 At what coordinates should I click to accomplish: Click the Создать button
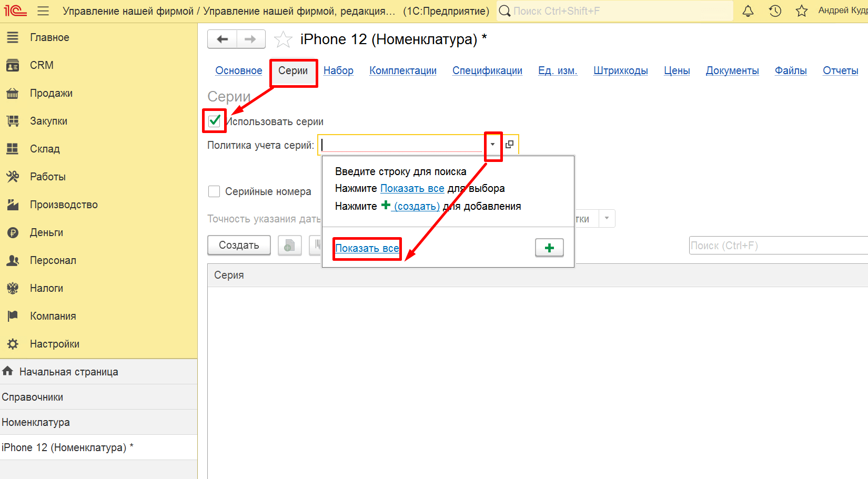[x=239, y=245]
